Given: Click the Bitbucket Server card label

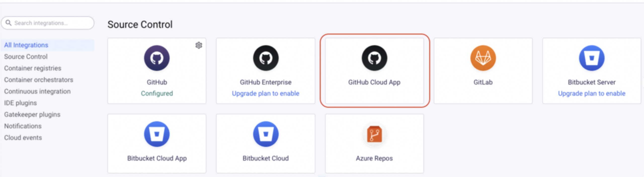Looking at the screenshot, I should coord(592,82).
